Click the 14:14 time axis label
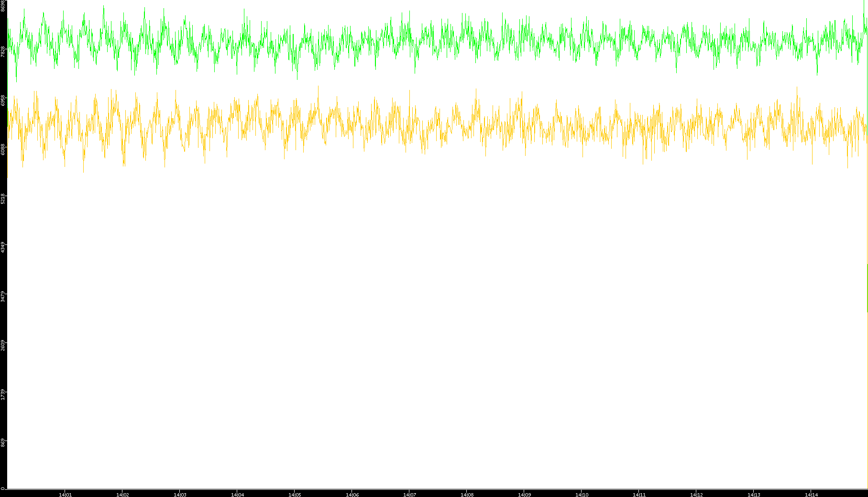 [x=811, y=495]
